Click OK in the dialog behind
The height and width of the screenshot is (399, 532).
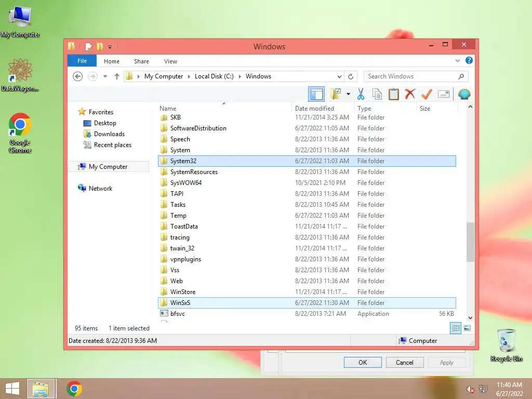[x=363, y=362]
